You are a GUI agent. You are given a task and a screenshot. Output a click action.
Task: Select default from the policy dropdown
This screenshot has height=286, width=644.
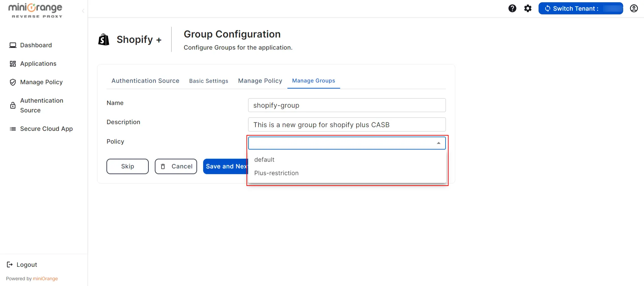264,159
